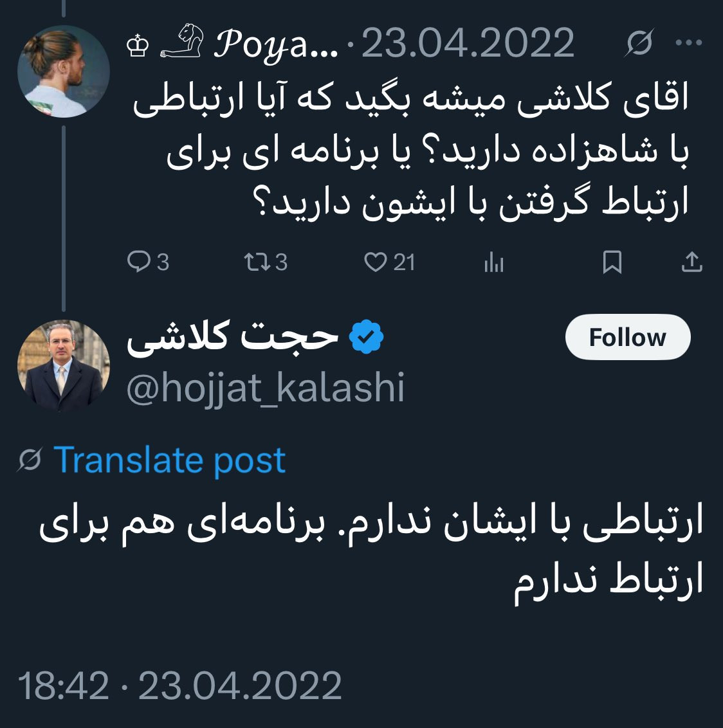Viewport: 723px width, 728px height.
Task: Click the blue verified badge
Action: coord(367,336)
